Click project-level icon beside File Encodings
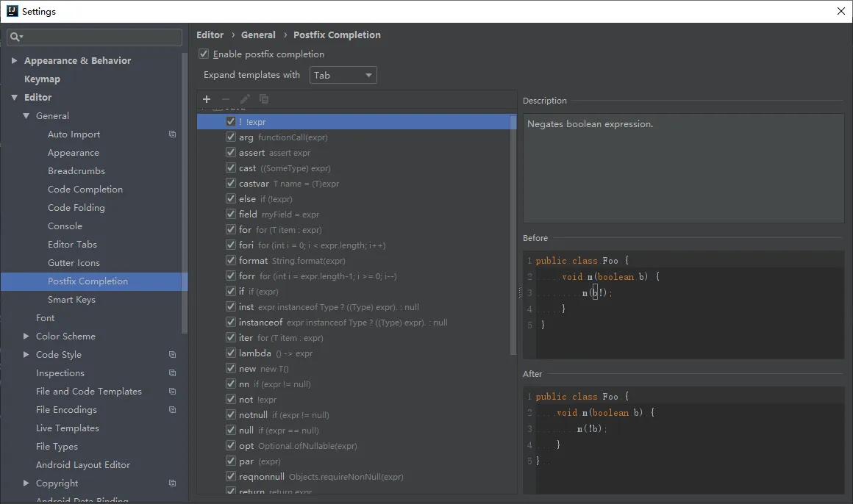Image resolution: width=853 pixels, height=504 pixels. [x=173, y=410]
